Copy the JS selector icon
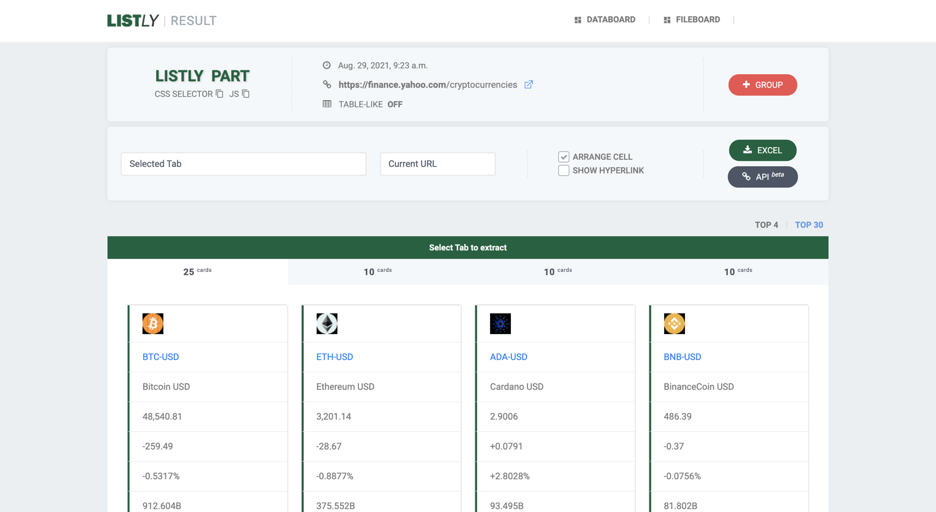 [x=246, y=94]
